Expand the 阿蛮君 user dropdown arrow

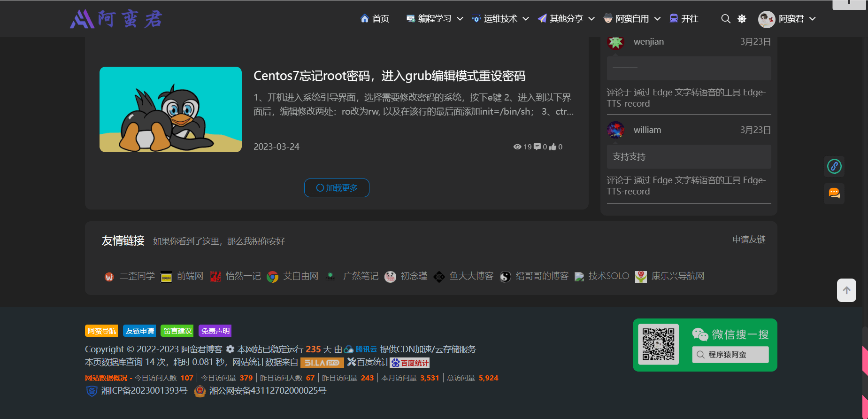pyautogui.click(x=813, y=19)
